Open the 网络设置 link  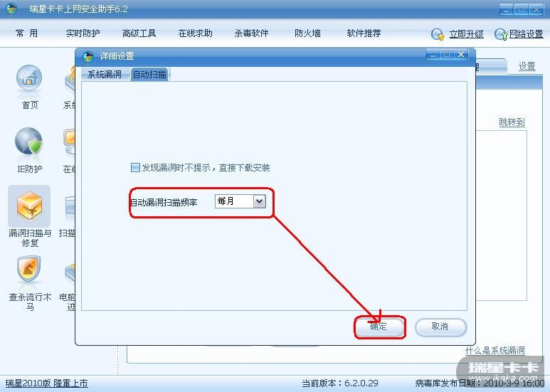(526, 34)
